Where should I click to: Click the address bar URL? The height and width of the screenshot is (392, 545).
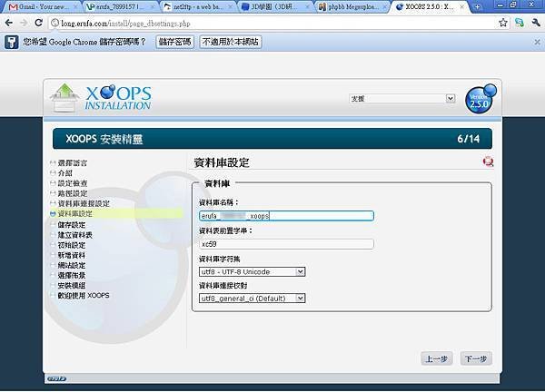pos(125,24)
